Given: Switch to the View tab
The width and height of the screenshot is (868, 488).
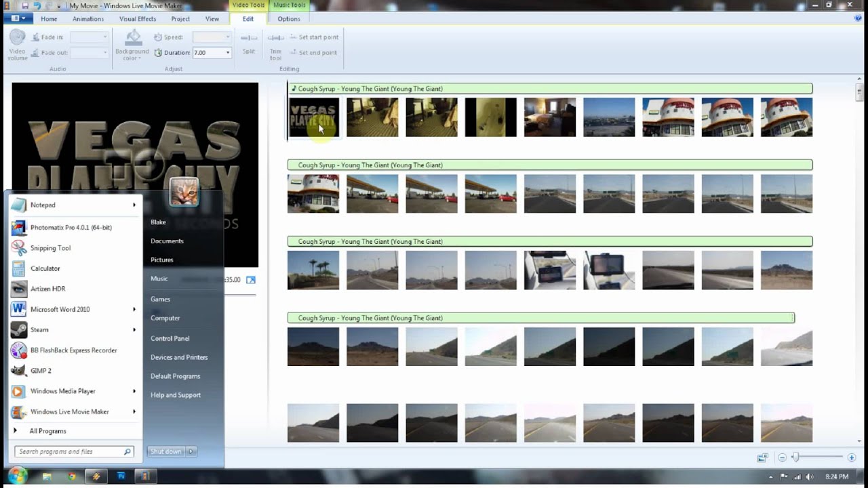Looking at the screenshot, I should [212, 19].
